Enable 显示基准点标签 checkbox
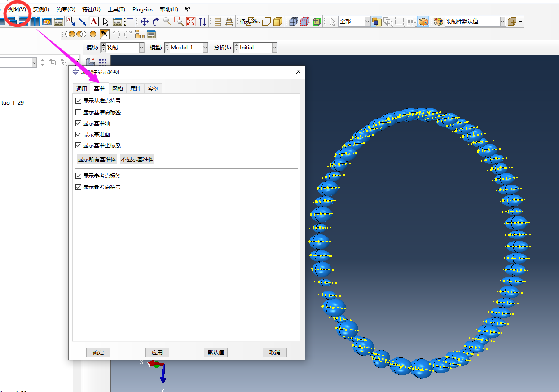This screenshot has width=559, height=392. [78, 112]
